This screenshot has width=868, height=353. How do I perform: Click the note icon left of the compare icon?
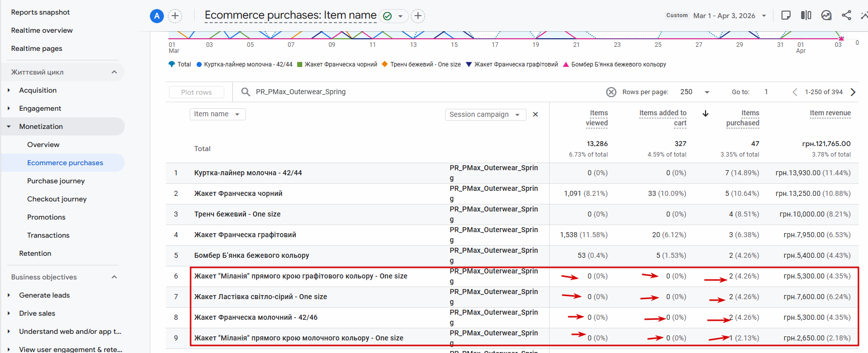[x=786, y=15]
